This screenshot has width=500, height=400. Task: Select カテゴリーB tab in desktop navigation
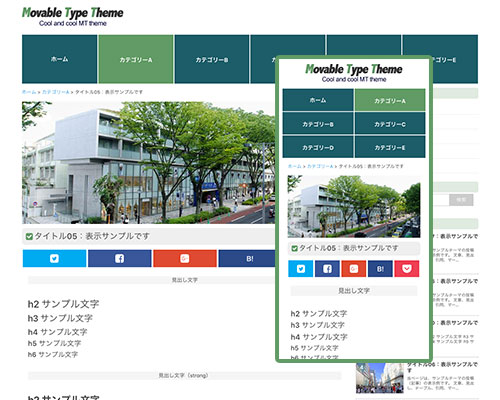click(212, 59)
